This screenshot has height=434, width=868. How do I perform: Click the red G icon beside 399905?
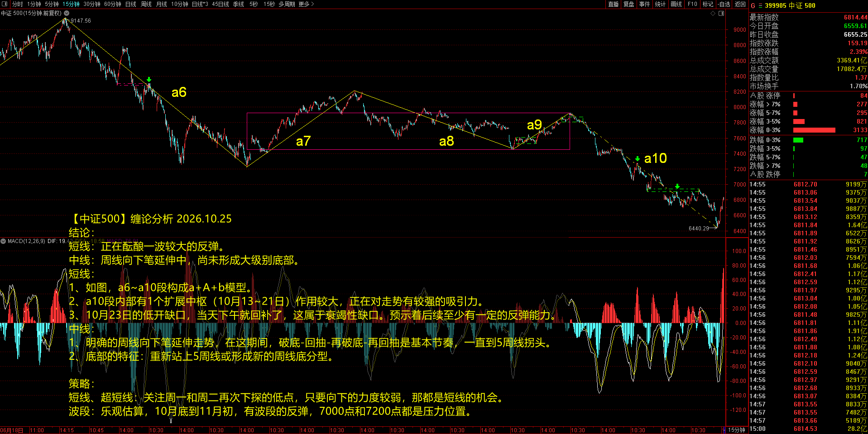pos(753,5)
